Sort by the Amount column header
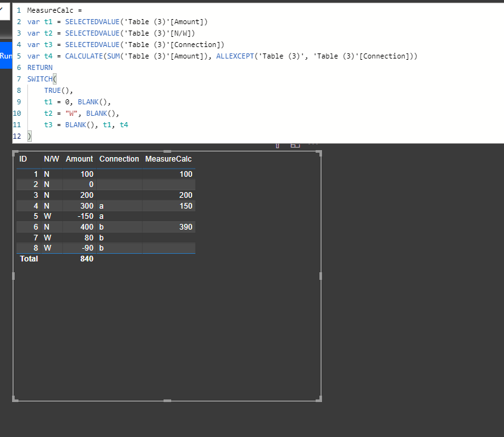Screen dimensions: 504x437 pos(80,159)
